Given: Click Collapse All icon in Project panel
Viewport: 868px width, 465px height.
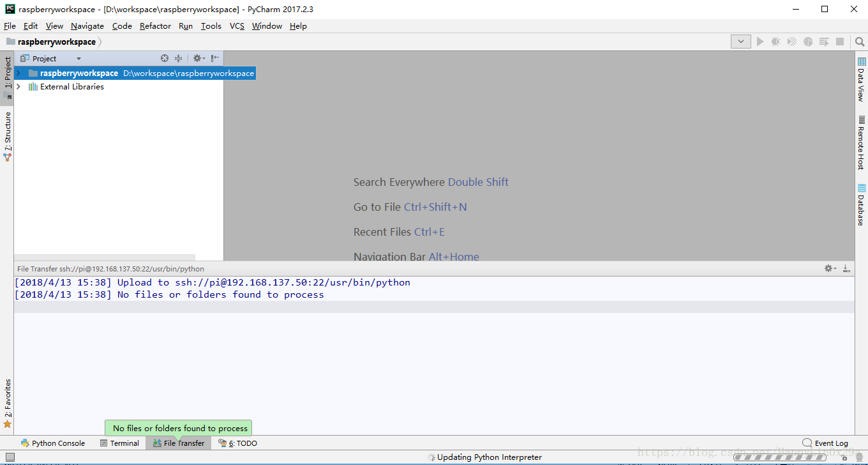Looking at the screenshot, I should pos(179,58).
